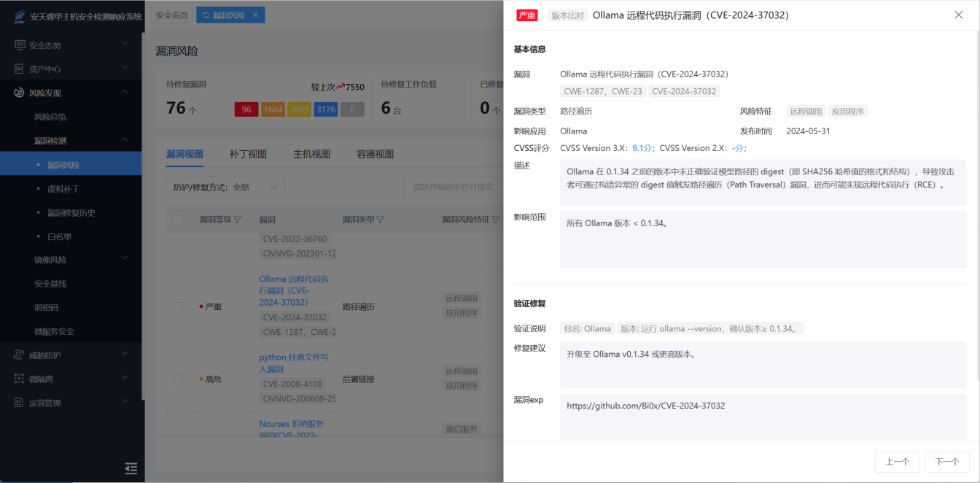Check the Ollama 严重 row checkbox
980x483 pixels.
(178, 307)
